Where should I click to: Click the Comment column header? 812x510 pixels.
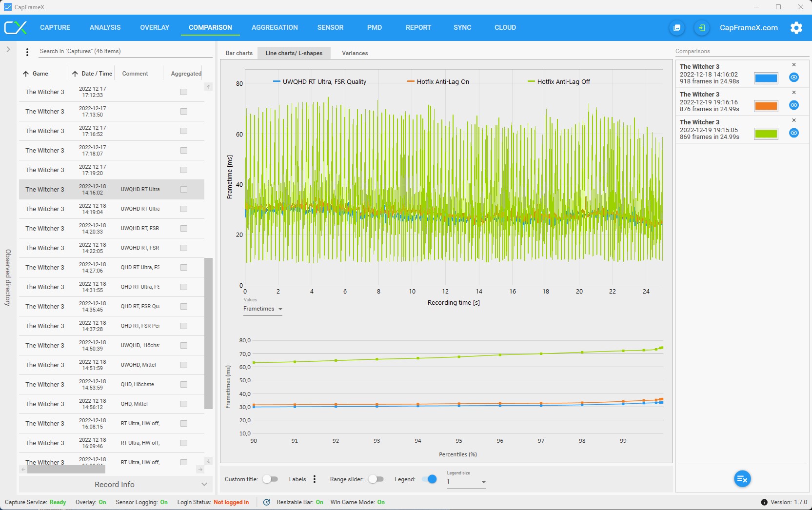[x=135, y=74]
